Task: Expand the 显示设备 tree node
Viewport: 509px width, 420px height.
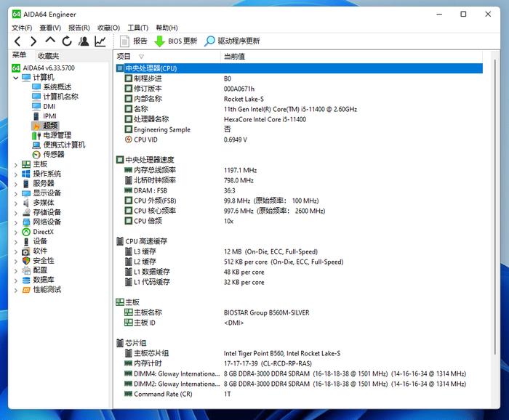Action: [15, 193]
